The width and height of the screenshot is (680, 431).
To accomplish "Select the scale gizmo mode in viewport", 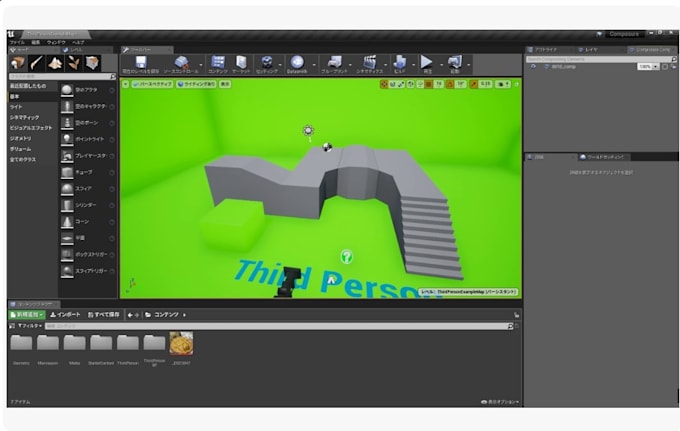I will (x=401, y=84).
